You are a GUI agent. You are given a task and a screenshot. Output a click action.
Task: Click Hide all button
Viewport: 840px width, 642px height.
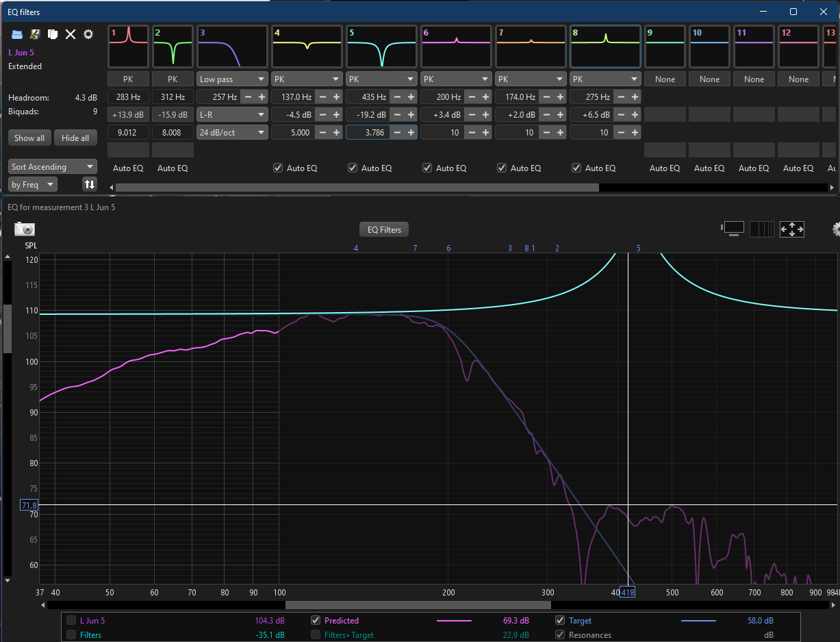[75, 138]
